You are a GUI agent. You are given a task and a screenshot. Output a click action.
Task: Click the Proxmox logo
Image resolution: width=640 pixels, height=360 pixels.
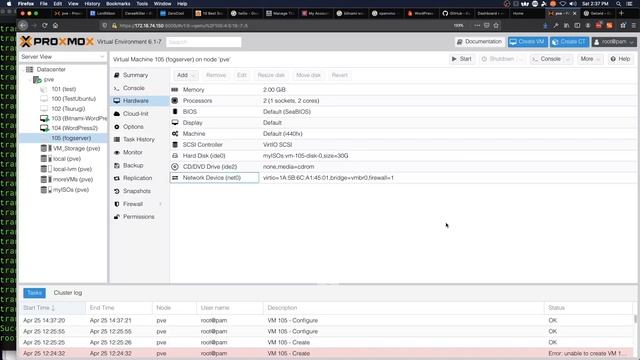[57, 42]
